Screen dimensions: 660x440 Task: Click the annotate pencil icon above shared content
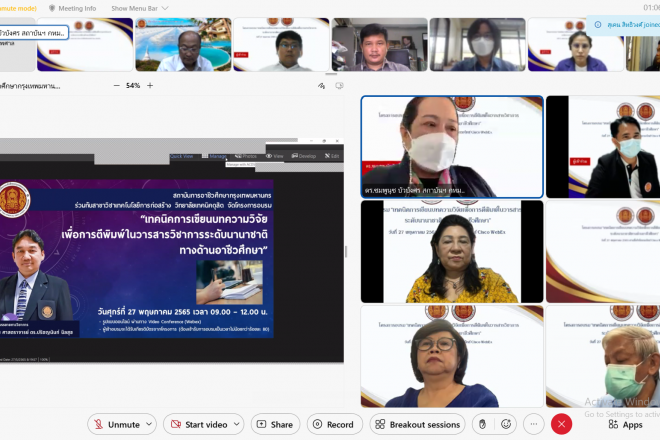(322, 86)
